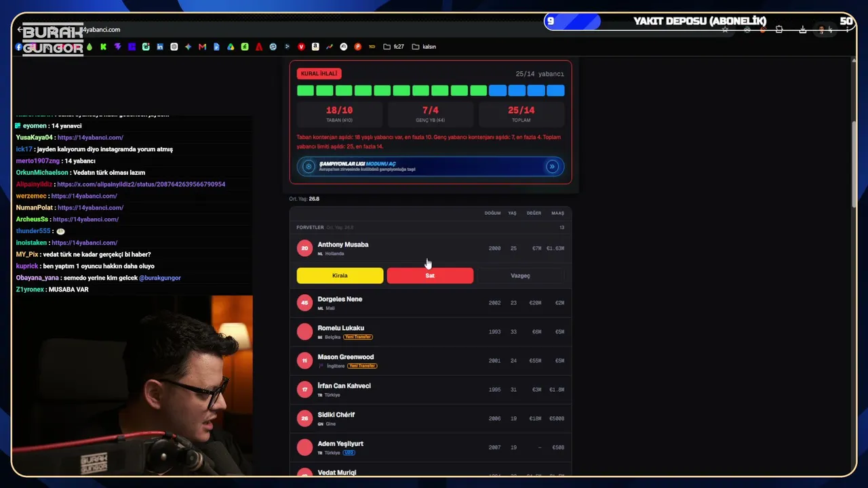Open the Şampiyonlar Ligi Modunu Aç banner
The width and height of the screenshot is (868, 488).
(x=431, y=166)
